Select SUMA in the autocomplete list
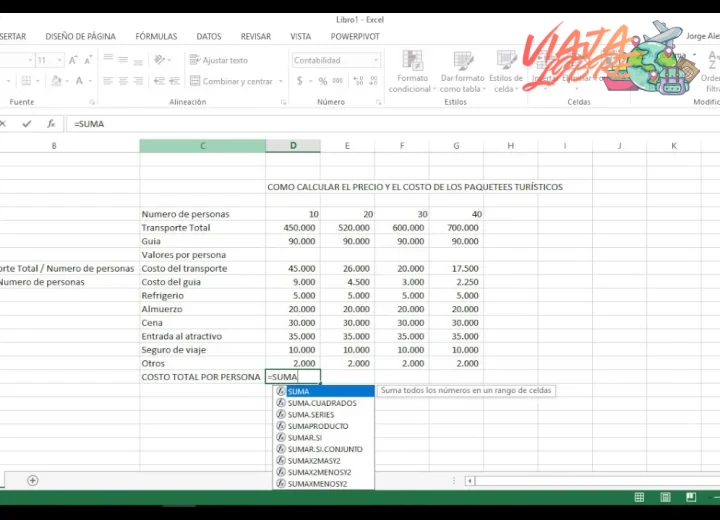720x520 pixels. [x=325, y=391]
